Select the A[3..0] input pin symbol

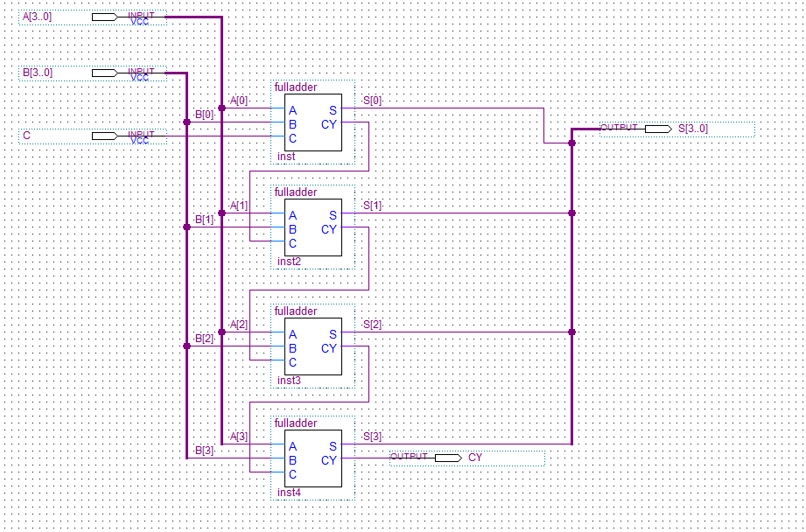coord(93,17)
